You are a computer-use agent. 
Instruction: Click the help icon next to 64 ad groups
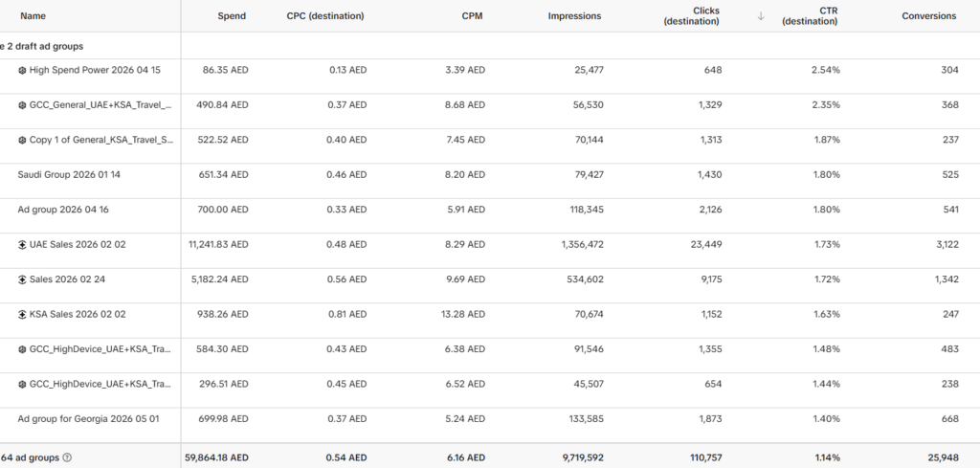point(68,458)
